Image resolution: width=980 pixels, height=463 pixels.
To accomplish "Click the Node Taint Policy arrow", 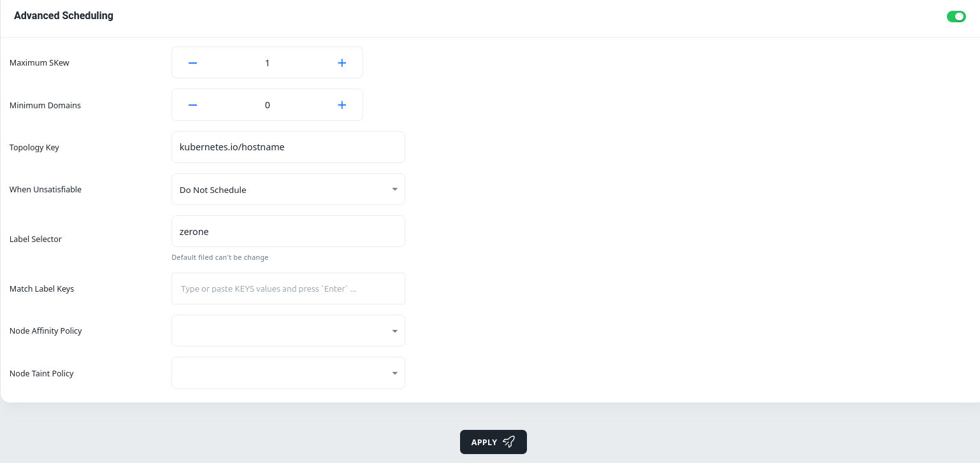I will pos(394,373).
